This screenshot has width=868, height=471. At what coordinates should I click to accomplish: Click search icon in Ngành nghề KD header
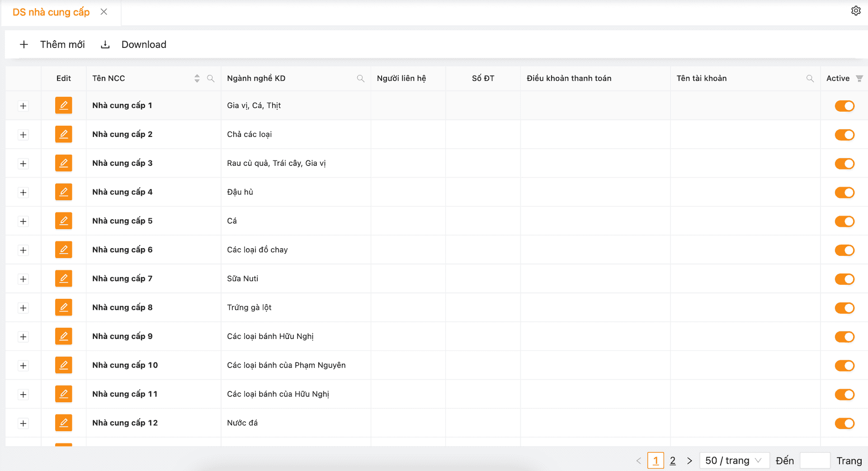click(x=360, y=79)
